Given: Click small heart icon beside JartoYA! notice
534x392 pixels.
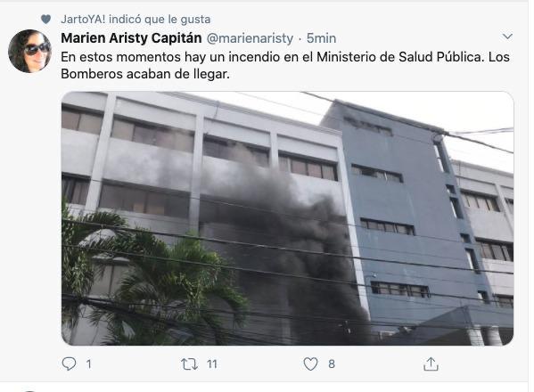Looking at the screenshot, I should [x=45, y=19].
